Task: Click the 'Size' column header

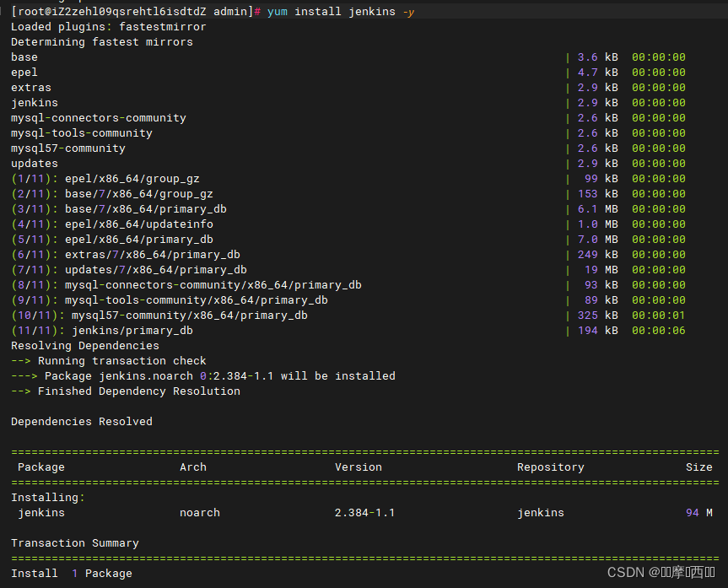Action: (699, 467)
